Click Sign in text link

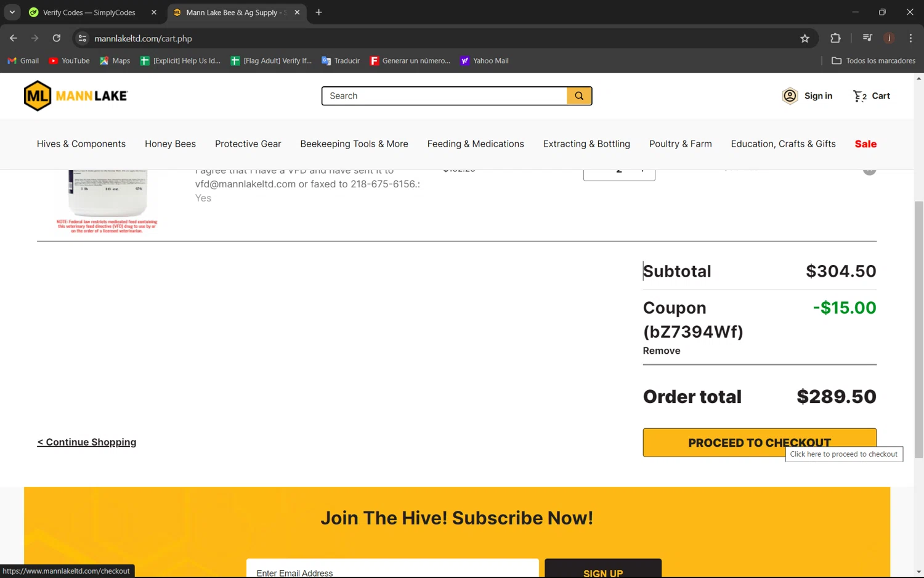click(x=818, y=96)
